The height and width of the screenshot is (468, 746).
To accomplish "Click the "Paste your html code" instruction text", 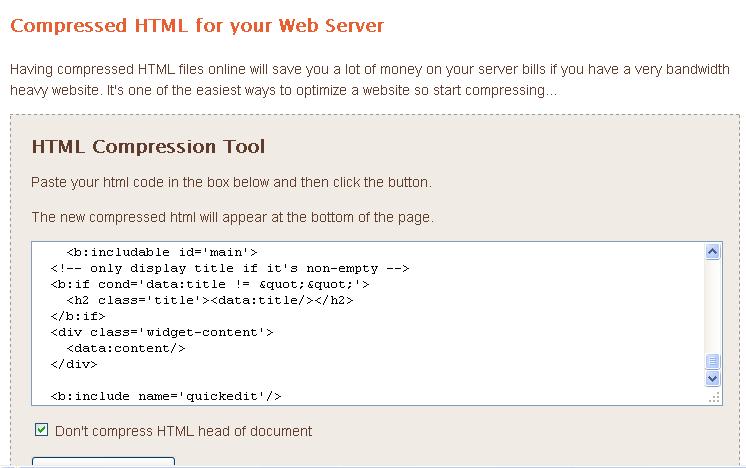I will [231, 183].
